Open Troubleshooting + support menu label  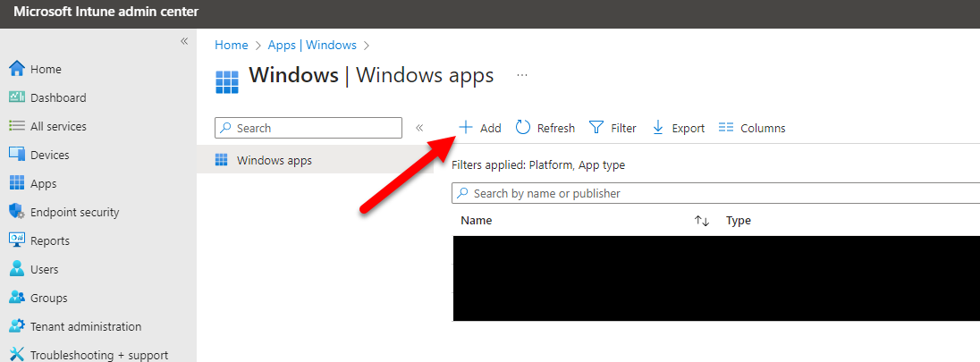click(99, 355)
